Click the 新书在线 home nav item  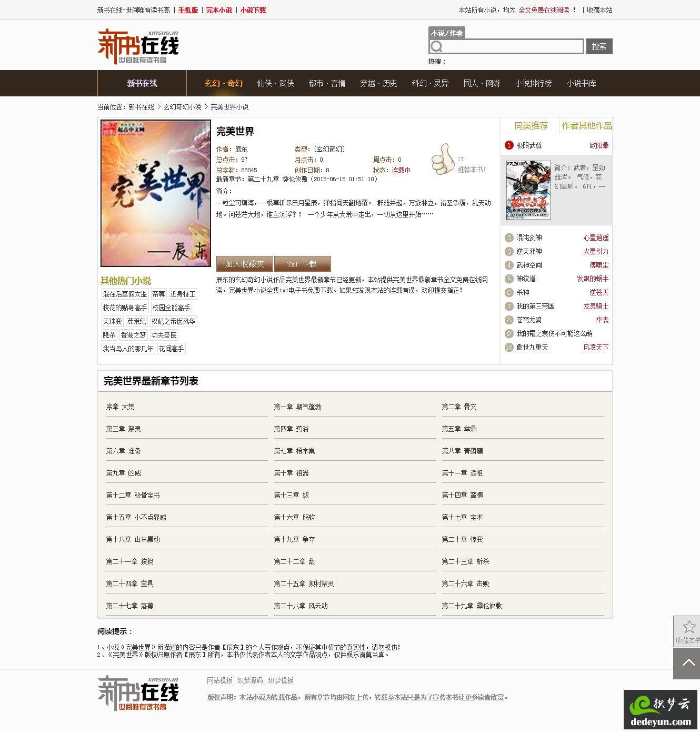(142, 83)
